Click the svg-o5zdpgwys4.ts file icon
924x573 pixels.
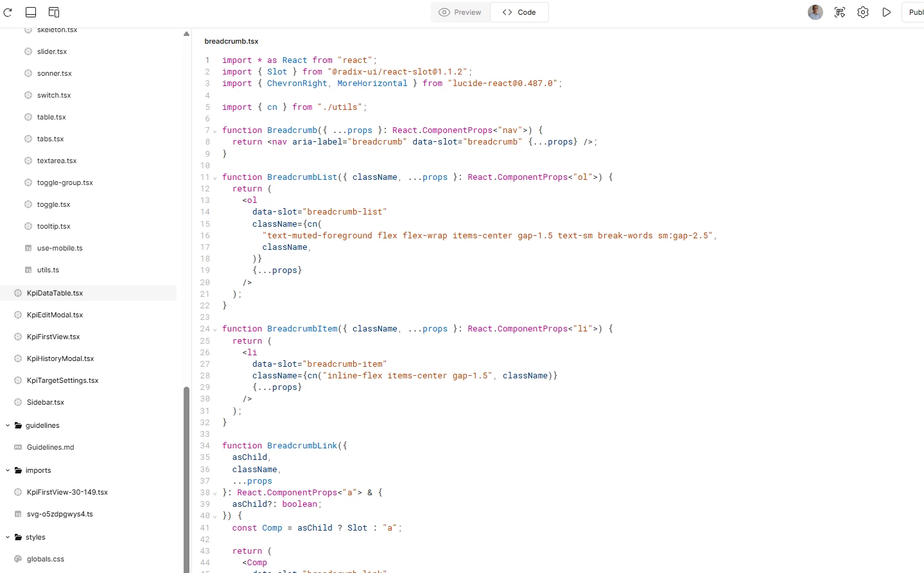point(18,514)
